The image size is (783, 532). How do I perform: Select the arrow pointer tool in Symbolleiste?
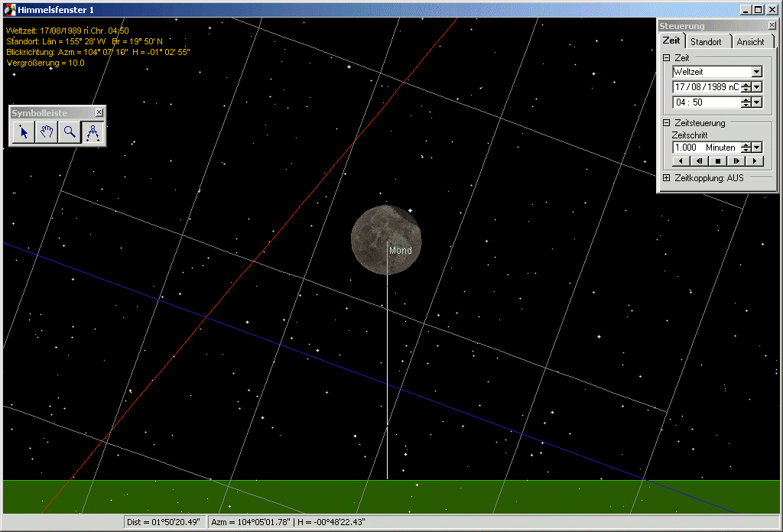tap(24, 132)
